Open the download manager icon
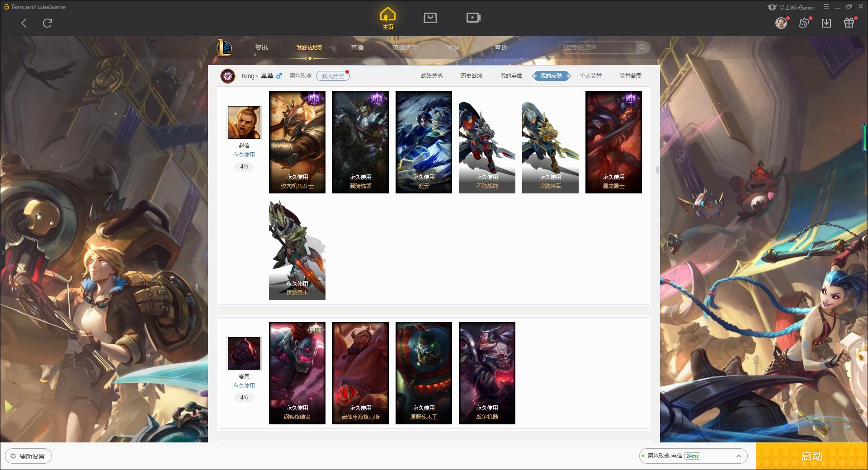 (x=826, y=23)
